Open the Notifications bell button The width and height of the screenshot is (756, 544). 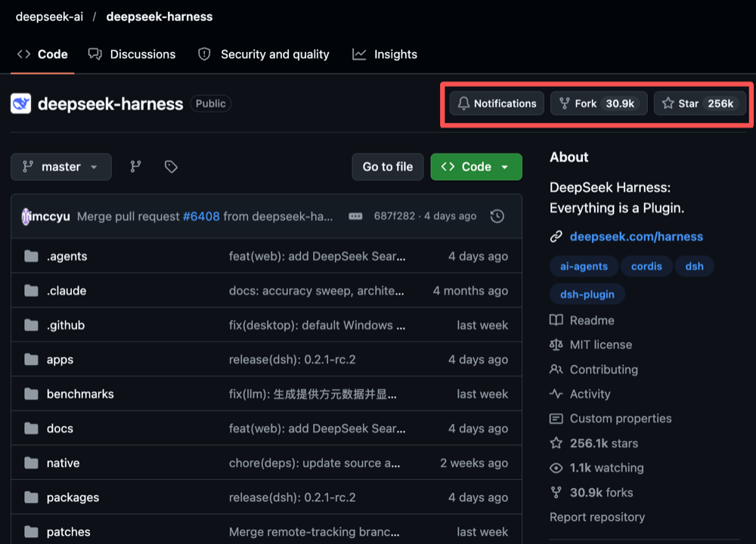click(x=497, y=104)
